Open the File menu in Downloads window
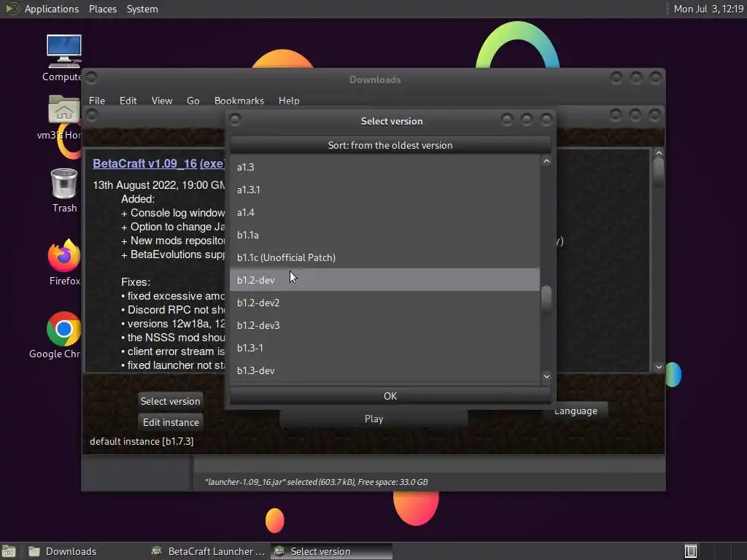Image resolution: width=747 pixels, height=560 pixels. 97,101
